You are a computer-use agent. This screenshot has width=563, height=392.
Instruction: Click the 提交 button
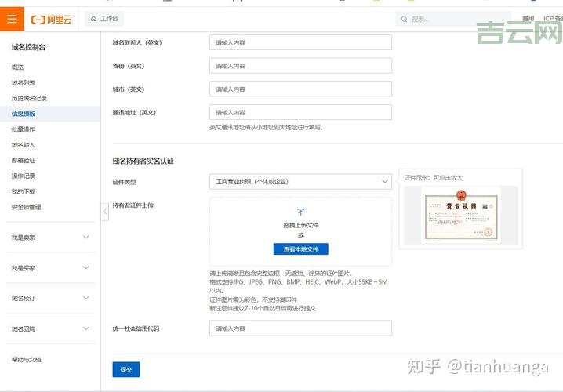click(x=126, y=369)
